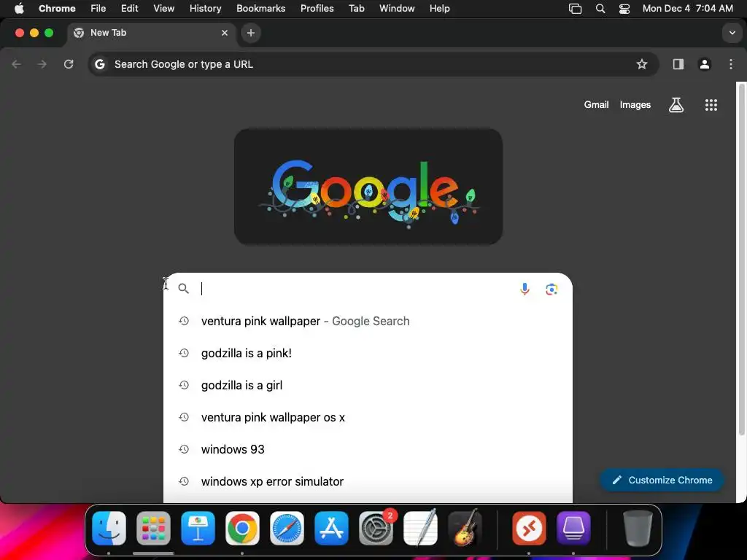Open the History menu
This screenshot has width=747, height=560.
click(x=205, y=8)
